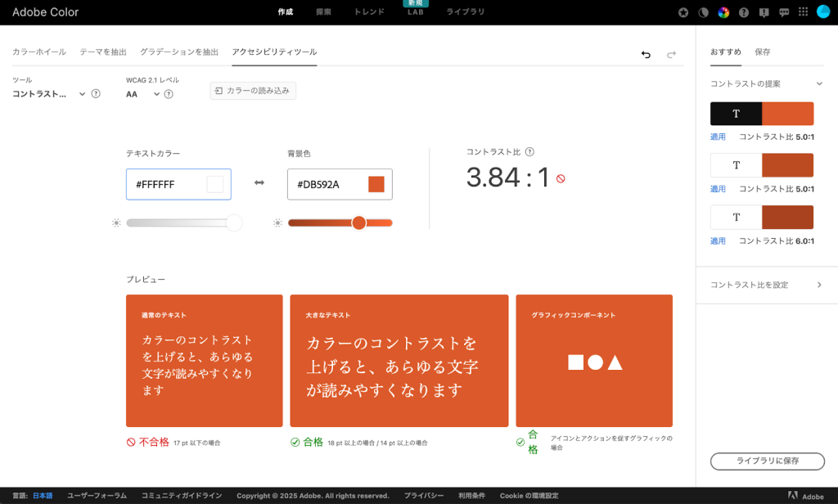Switch to the 保存 tab

point(762,52)
